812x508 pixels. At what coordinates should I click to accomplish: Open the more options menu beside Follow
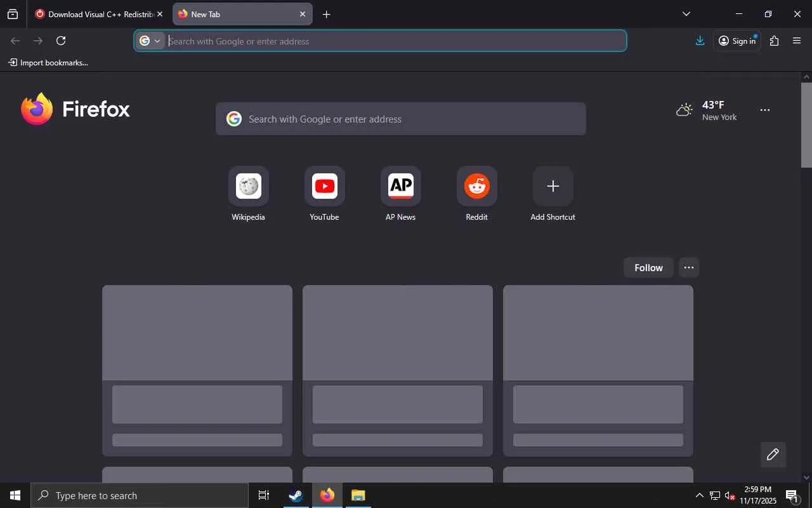(x=689, y=268)
